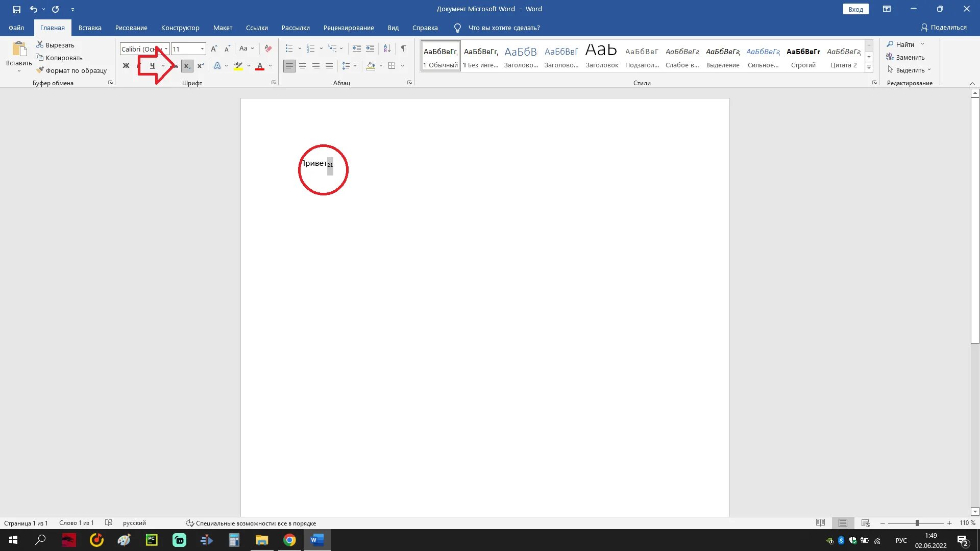Show paragraph marks with pilcrow toggle

tap(403, 48)
